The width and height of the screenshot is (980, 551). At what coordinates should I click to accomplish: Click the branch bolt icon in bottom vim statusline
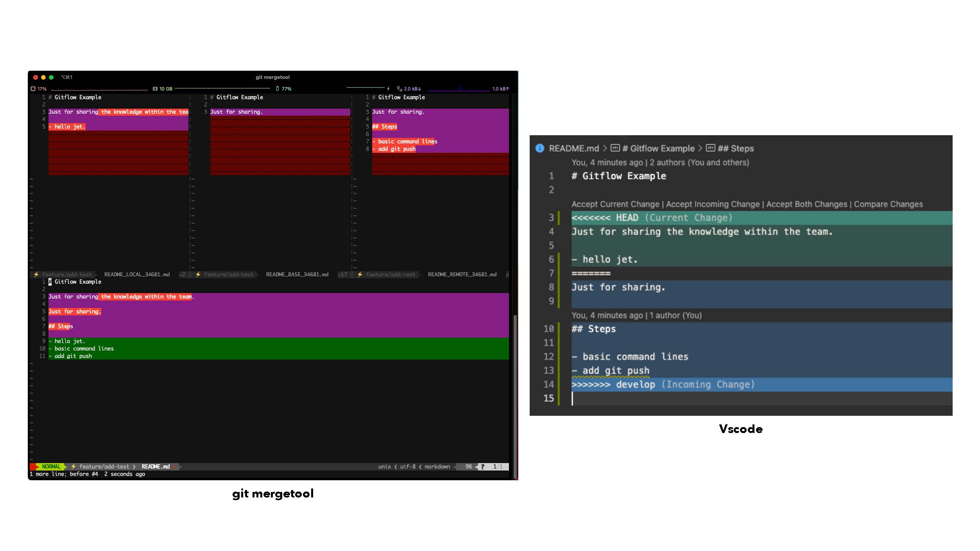point(73,467)
